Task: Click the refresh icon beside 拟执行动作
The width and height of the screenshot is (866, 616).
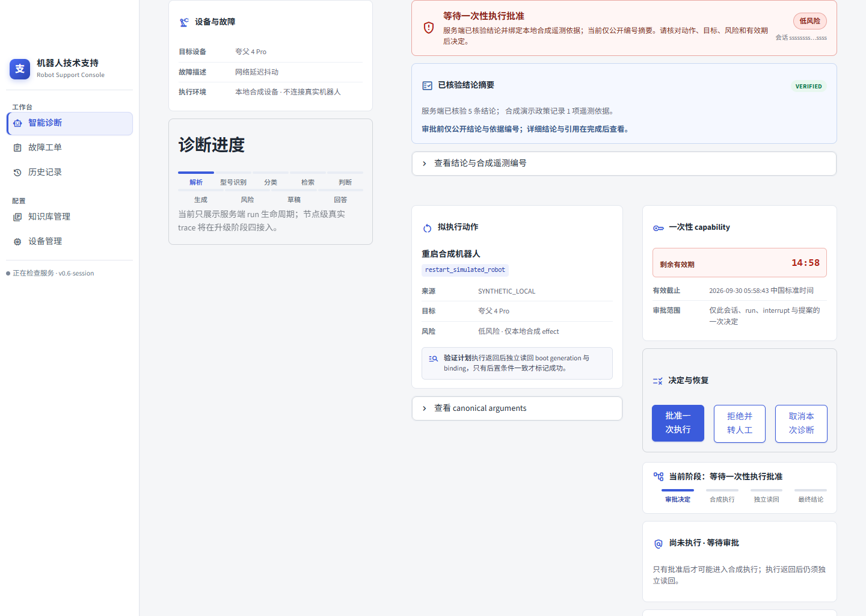Action: (x=428, y=228)
